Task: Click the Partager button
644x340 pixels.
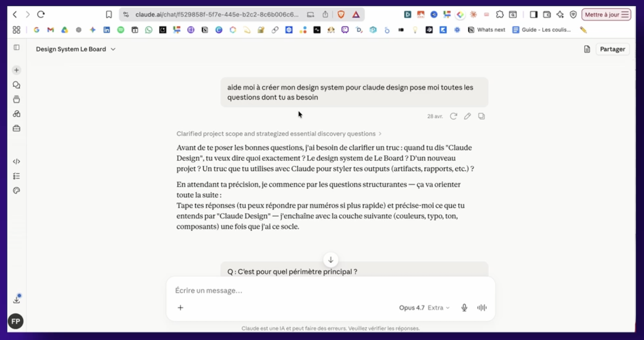Action: pyautogui.click(x=613, y=49)
